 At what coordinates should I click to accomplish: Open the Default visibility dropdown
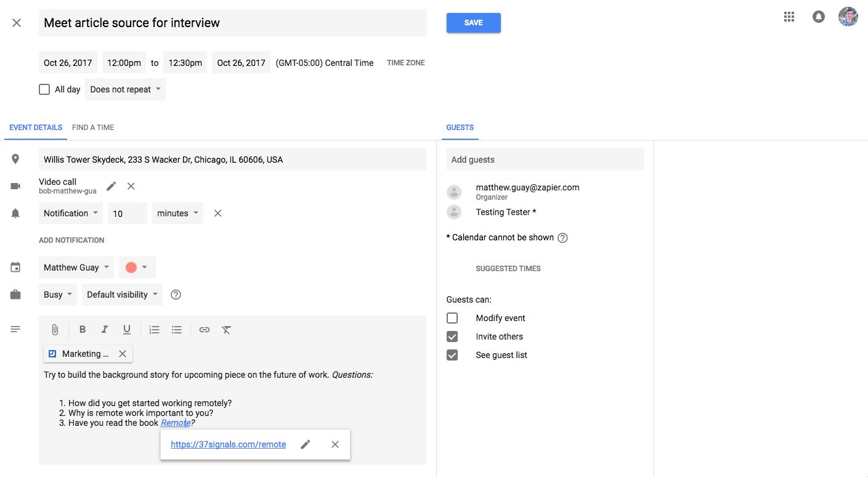click(x=122, y=295)
